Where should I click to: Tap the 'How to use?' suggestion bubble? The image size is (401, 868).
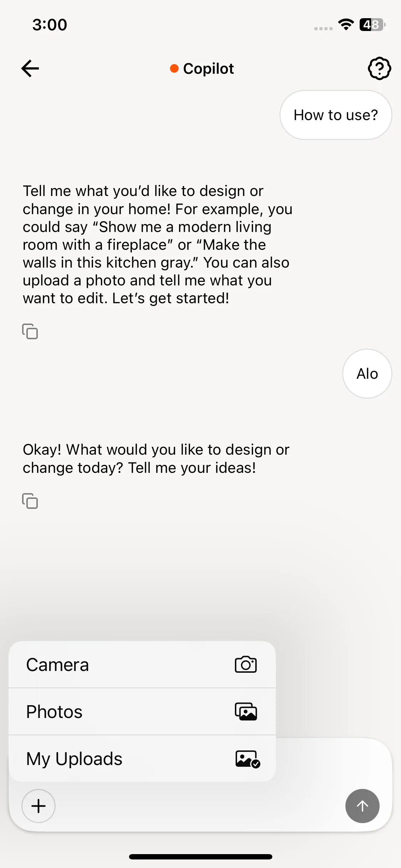click(x=336, y=115)
